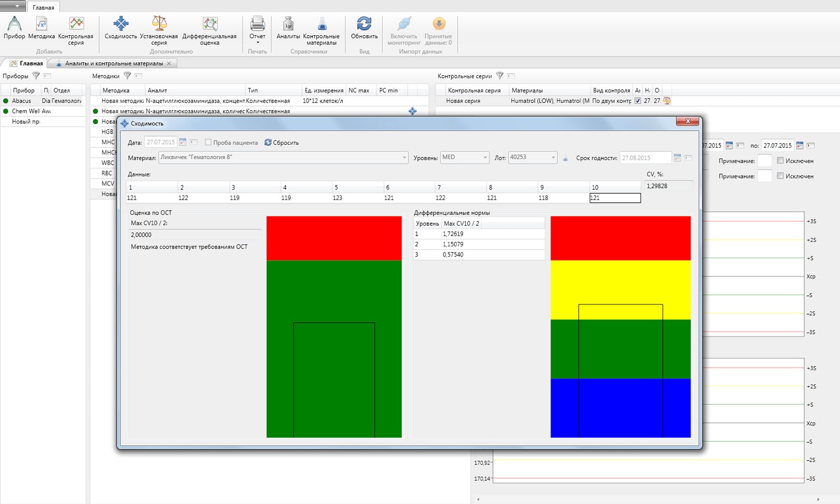The image size is (840, 504).
Task: Add a new Методика from the ribbon
Action: 41,28
